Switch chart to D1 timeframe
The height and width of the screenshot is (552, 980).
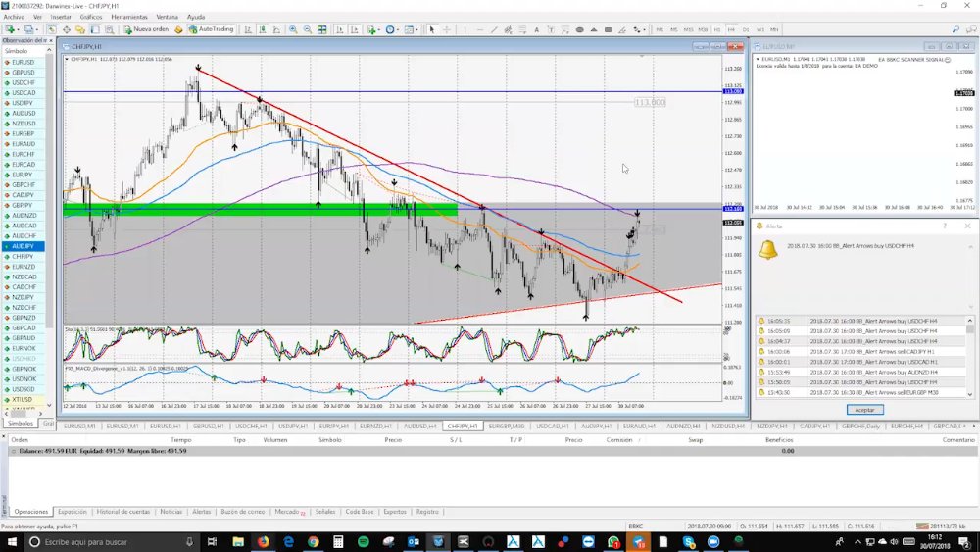746,29
